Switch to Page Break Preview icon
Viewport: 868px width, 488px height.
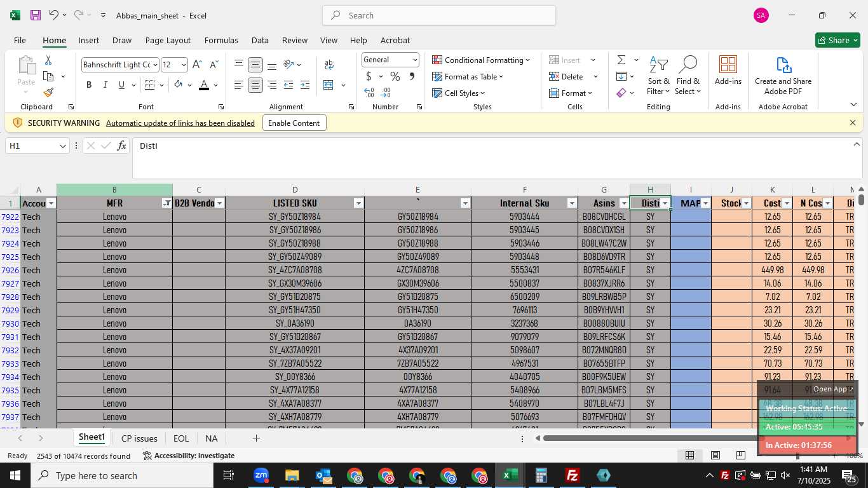pyautogui.click(x=741, y=455)
